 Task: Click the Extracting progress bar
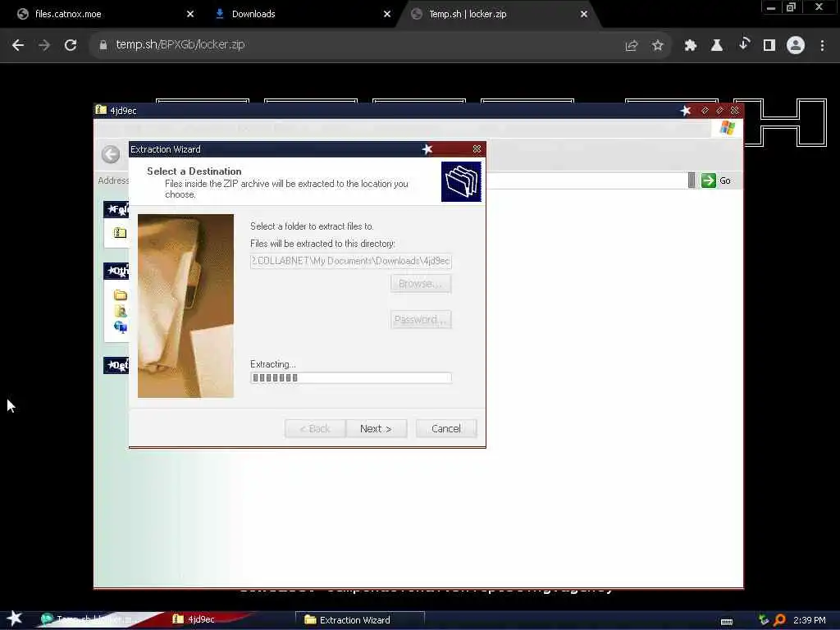tap(350, 378)
